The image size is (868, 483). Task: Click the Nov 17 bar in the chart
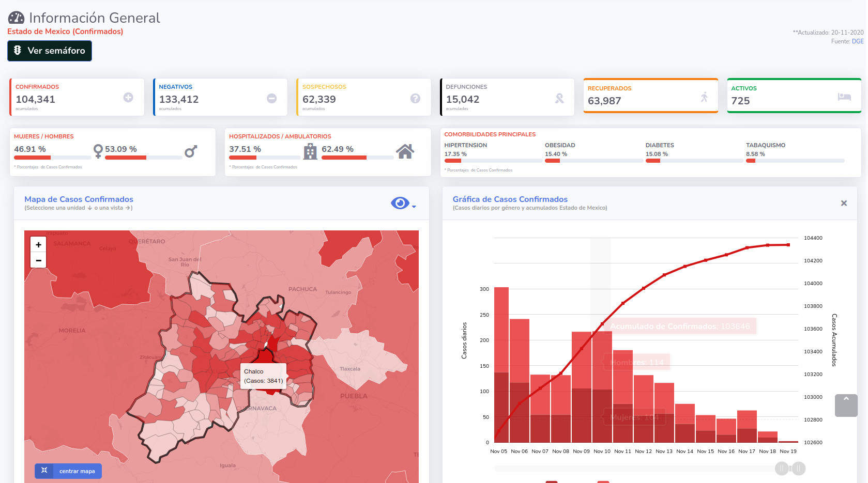point(747,427)
